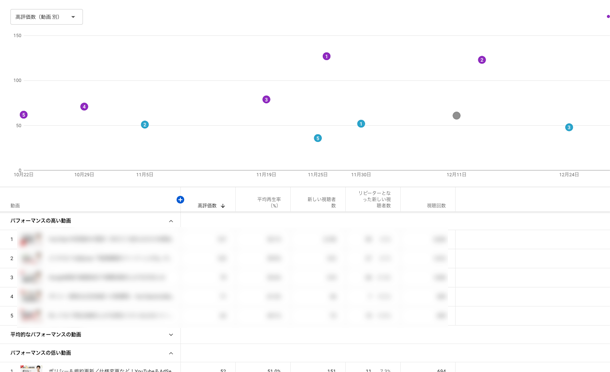
Task: Collapse パフォーマンスの高い動画 section
Action: 171,221
